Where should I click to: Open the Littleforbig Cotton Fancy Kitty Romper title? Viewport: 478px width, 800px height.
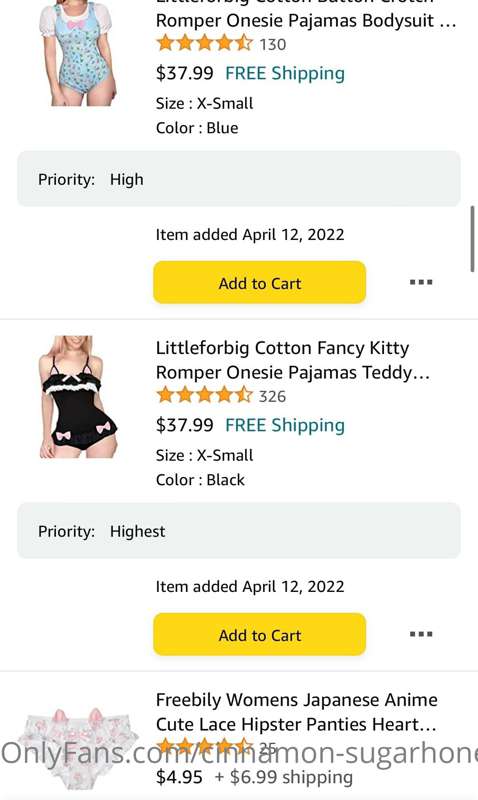[x=293, y=360]
